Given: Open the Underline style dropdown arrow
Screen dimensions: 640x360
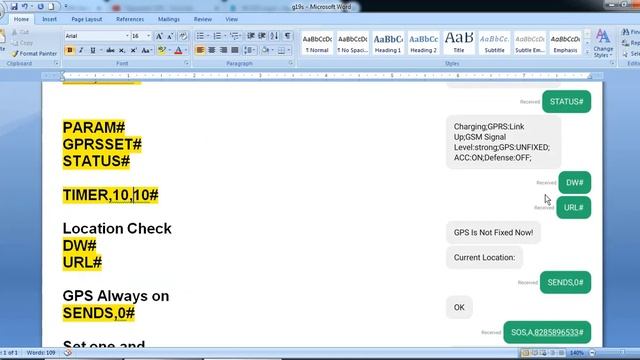Looking at the screenshot, I should pyautogui.click(x=100, y=50).
